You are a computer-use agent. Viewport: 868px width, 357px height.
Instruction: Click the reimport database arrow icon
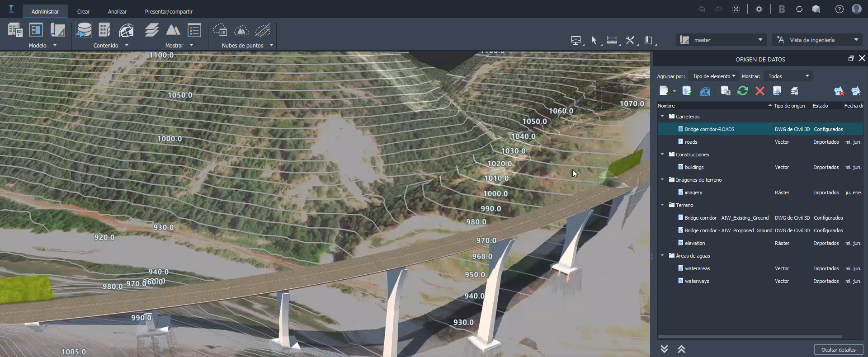pyautogui.click(x=777, y=91)
